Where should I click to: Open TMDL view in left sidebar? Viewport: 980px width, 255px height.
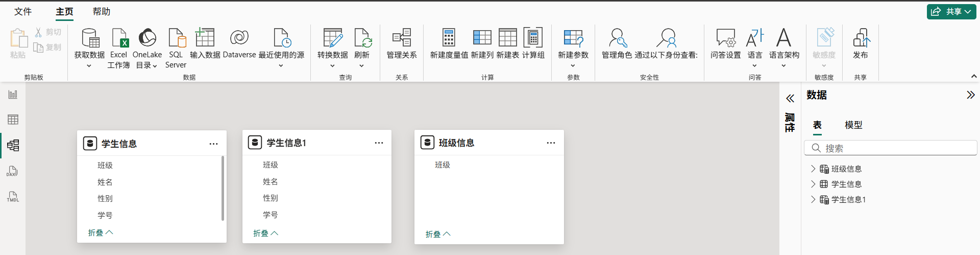point(13,197)
